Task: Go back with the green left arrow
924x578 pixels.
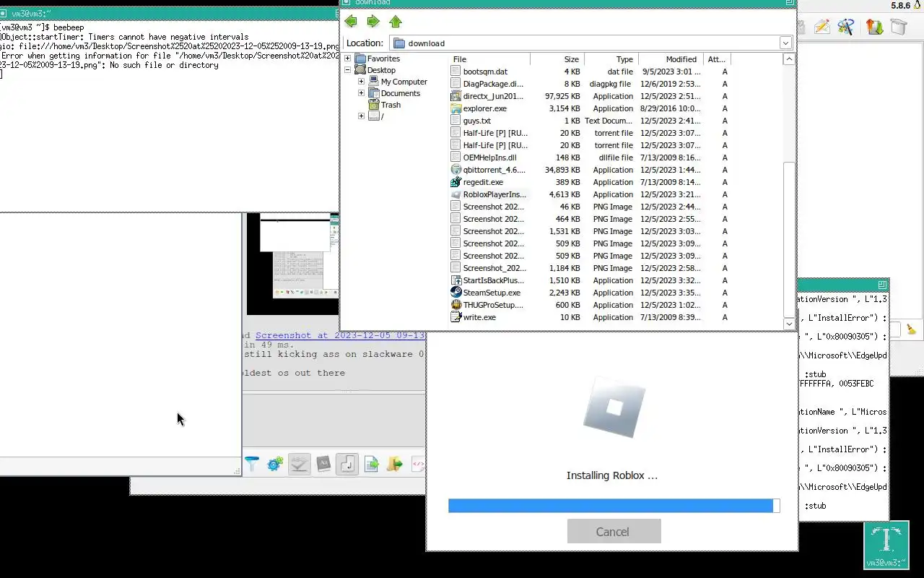Action: pyautogui.click(x=351, y=22)
